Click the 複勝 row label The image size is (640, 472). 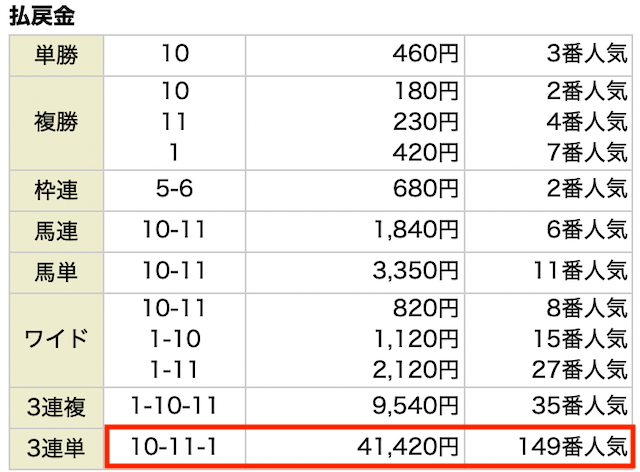(x=56, y=122)
